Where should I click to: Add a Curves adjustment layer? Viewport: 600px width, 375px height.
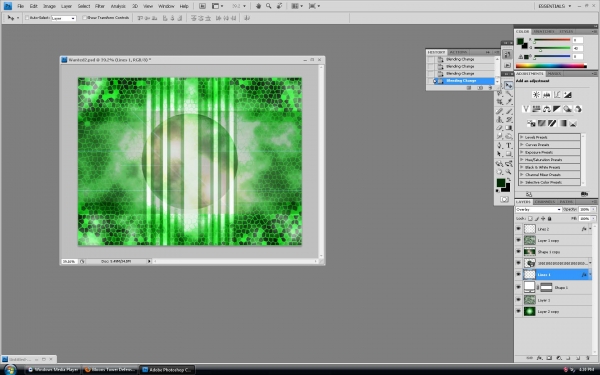pyautogui.click(x=557, y=95)
